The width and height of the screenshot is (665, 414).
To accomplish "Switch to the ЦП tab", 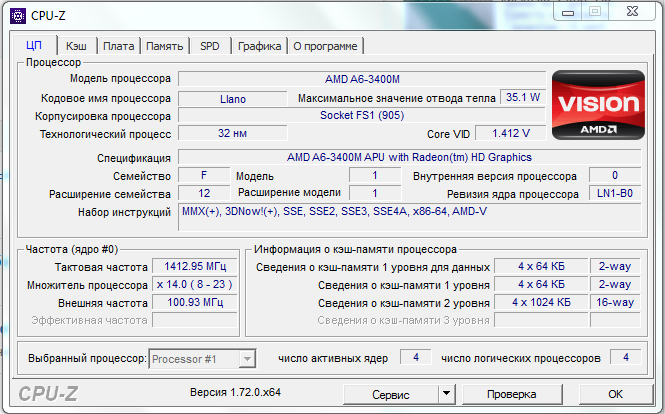I will (34, 45).
